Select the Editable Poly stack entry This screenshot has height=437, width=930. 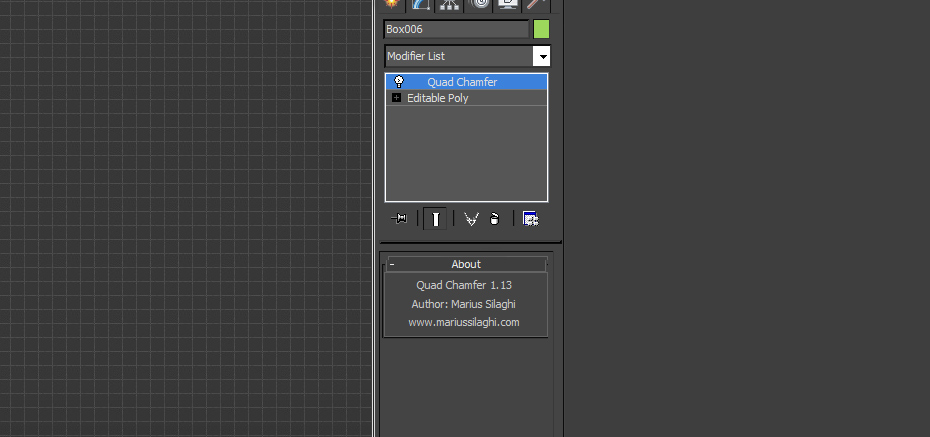466,98
